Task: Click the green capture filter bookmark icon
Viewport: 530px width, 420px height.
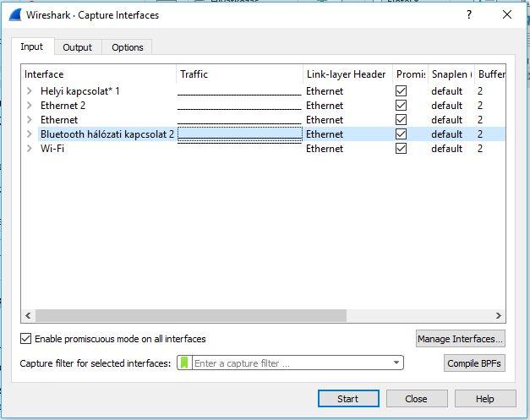Action: 184,363
